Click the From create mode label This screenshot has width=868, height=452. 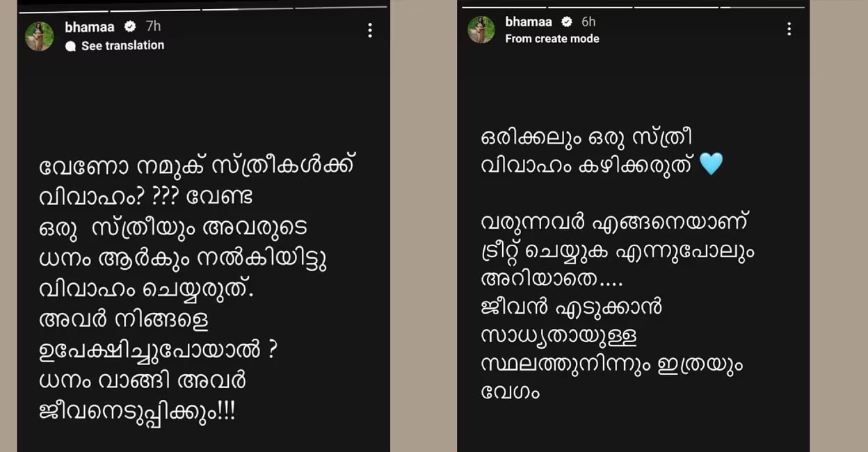(552, 39)
